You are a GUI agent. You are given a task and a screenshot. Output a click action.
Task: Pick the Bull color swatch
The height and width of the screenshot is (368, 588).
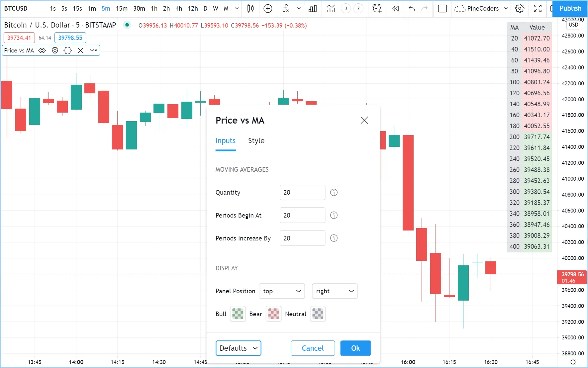coord(238,314)
